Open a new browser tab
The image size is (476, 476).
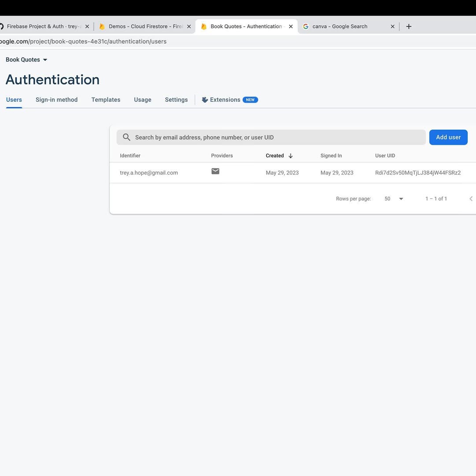[409, 26]
